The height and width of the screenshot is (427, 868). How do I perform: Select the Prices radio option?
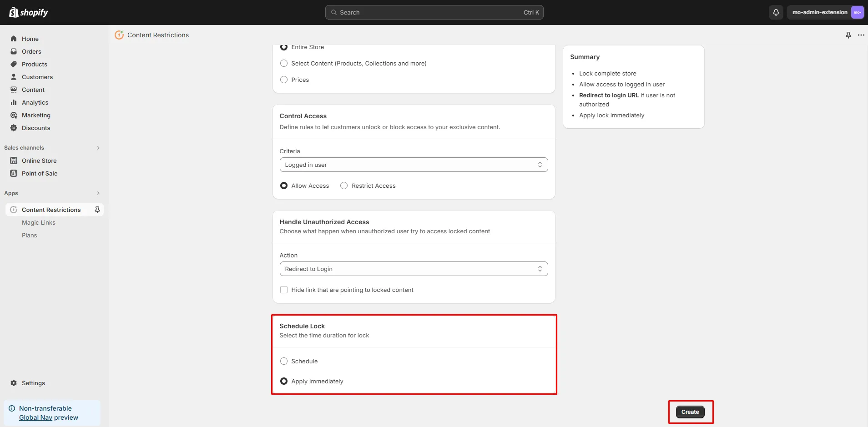[284, 80]
